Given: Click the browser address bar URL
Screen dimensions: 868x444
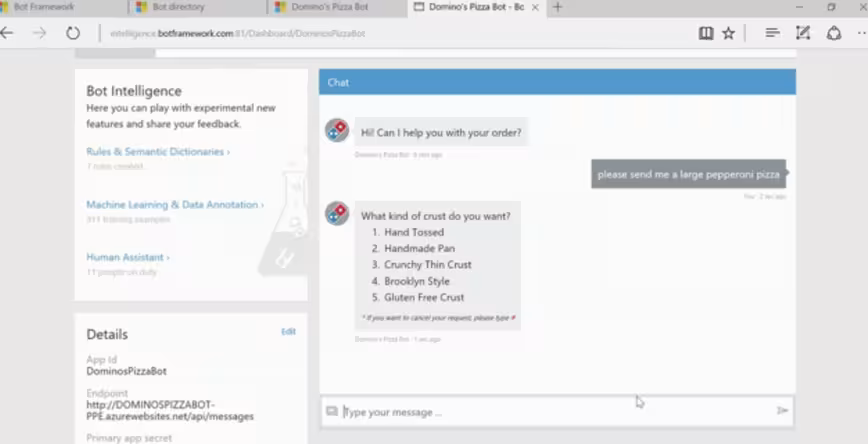Looking at the screenshot, I should 238,33.
